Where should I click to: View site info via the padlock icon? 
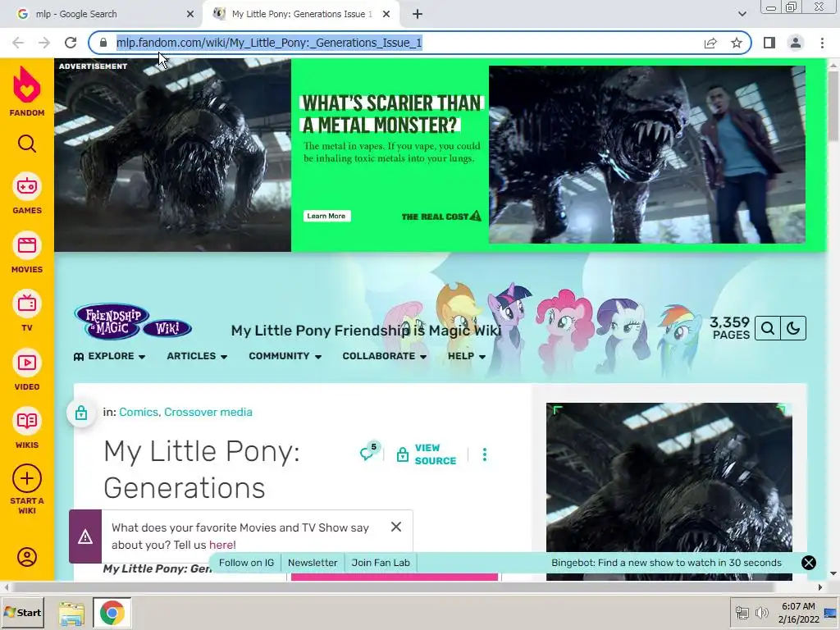click(103, 43)
